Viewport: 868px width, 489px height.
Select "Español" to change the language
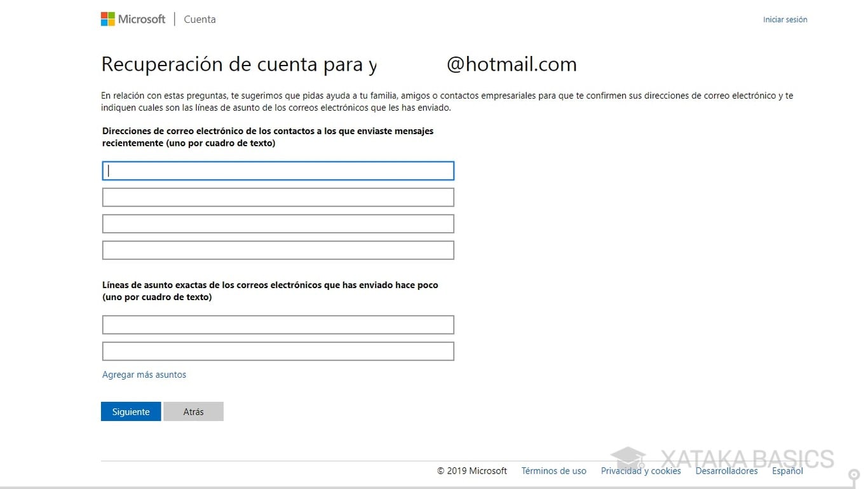pos(787,471)
